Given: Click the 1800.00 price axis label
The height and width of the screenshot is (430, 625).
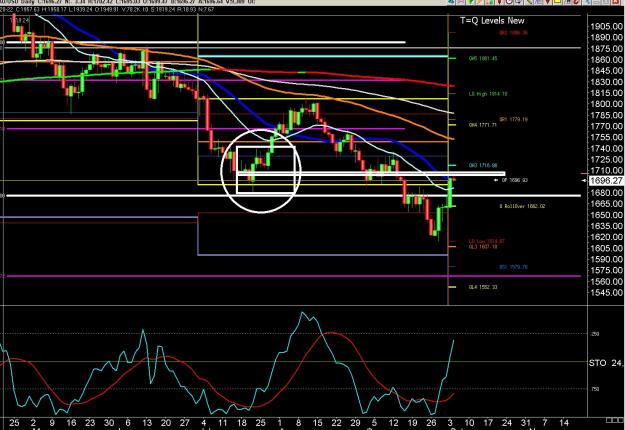Looking at the screenshot, I should [606, 104].
